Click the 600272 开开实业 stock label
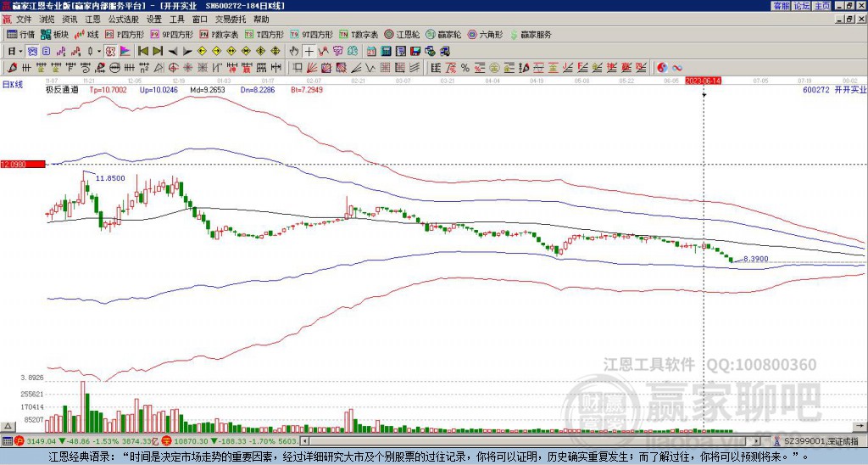868x465 pixels. [x=834, y=89]
